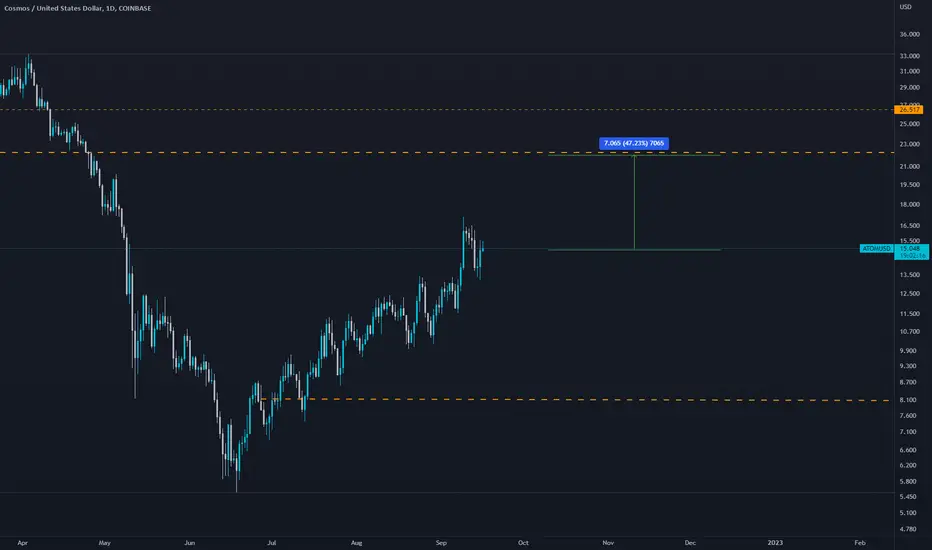This screenshot has width=932, height=550.
Task: Click the Sep label on the time axis
Action: 441,543
